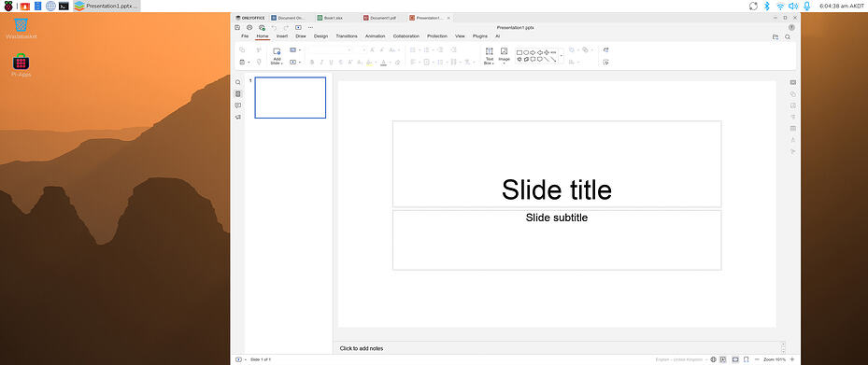This screenshot has width=868, height=365.
Task: Click the Zoom 101% label
Action: [775, 359]
